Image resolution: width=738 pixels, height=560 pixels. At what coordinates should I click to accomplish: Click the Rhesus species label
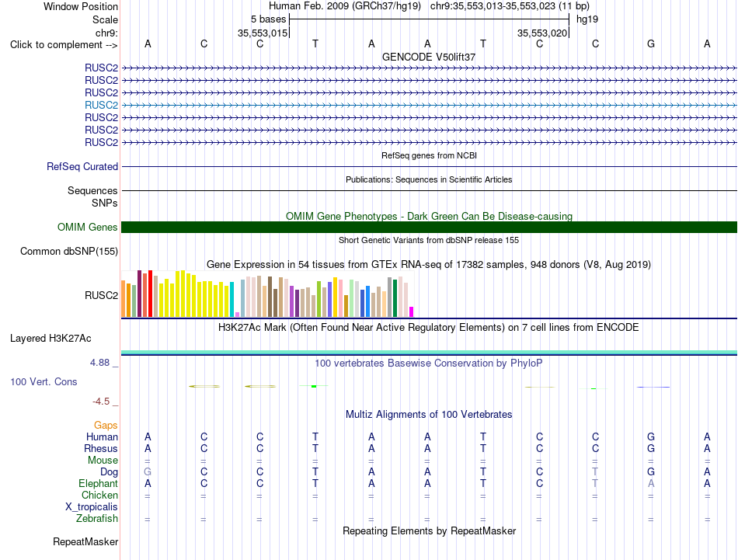point(101,448)
